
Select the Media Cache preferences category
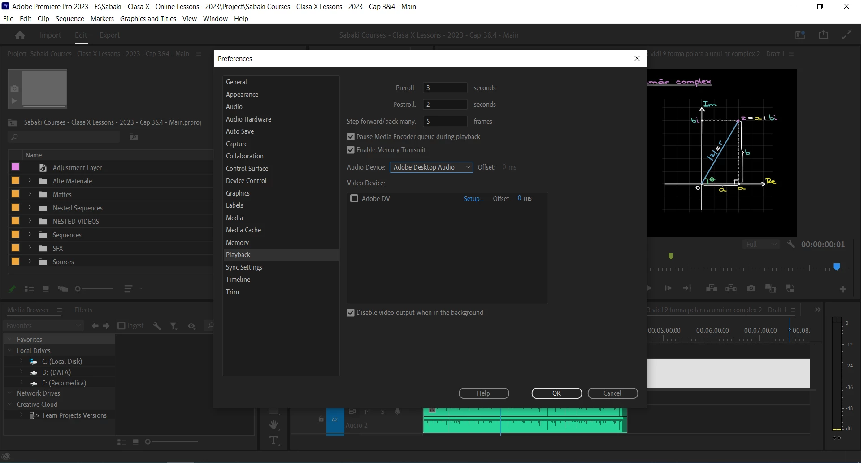pyautogui.click(x=281, y=230)
